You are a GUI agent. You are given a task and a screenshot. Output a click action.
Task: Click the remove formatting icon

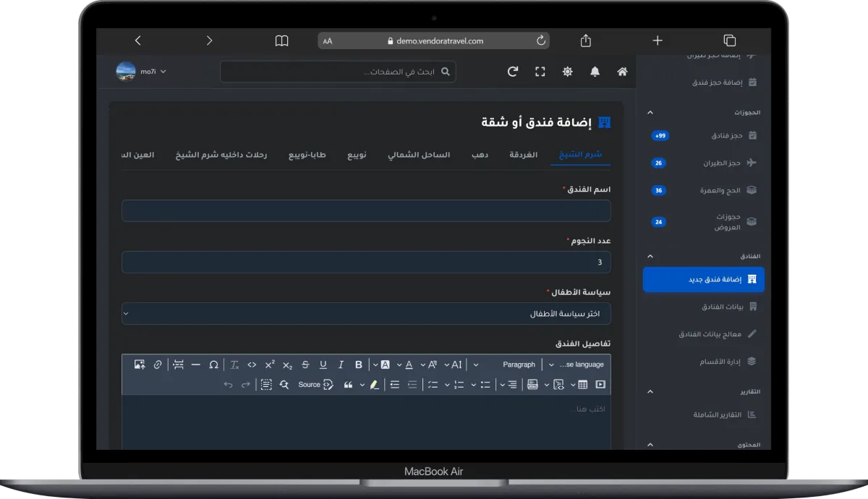pos(234,364)
